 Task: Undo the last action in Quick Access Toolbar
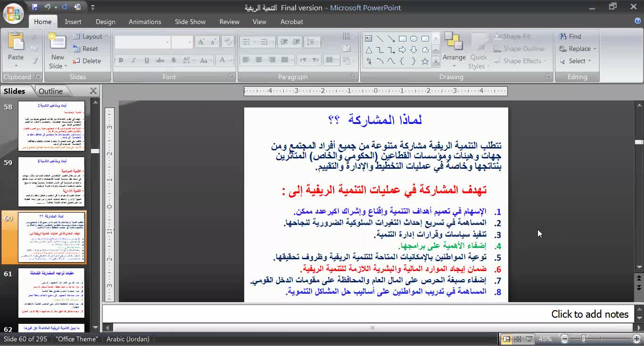pyautogui.click(x=47, y=7)
